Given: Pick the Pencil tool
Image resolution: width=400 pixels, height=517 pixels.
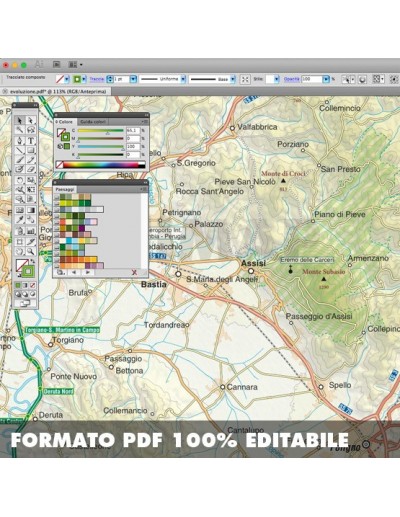Looking at the screenshot, I should click(31, 160).
